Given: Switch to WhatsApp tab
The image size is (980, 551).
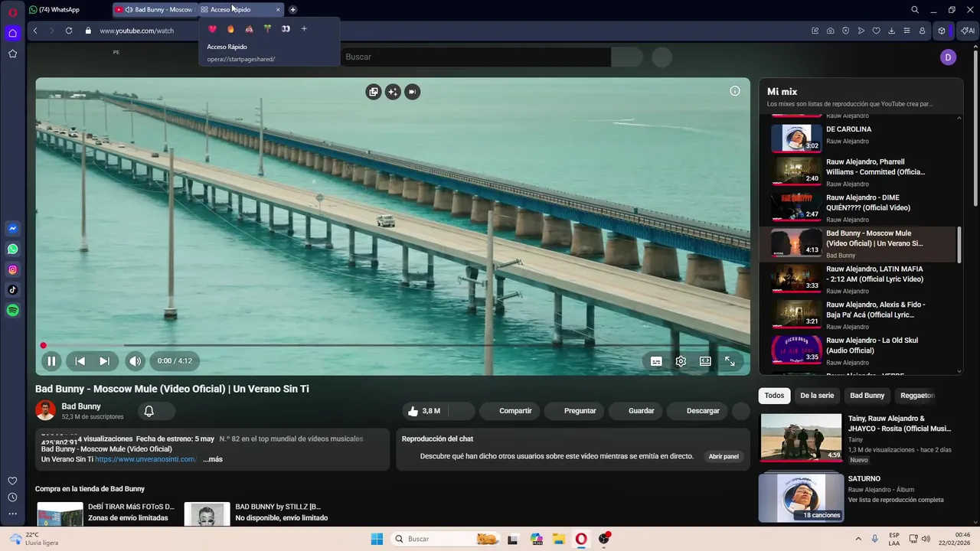Looking at the screenshot, I should tap(66, 10).
